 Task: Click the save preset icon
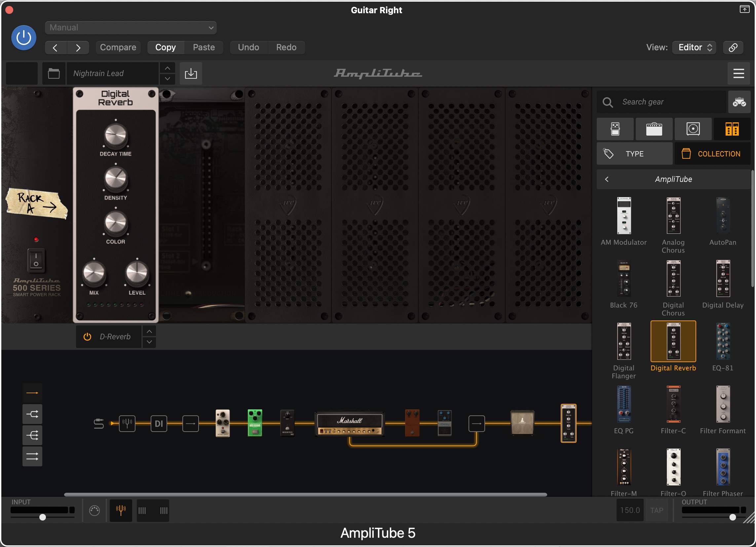click(x=191, y=73)
